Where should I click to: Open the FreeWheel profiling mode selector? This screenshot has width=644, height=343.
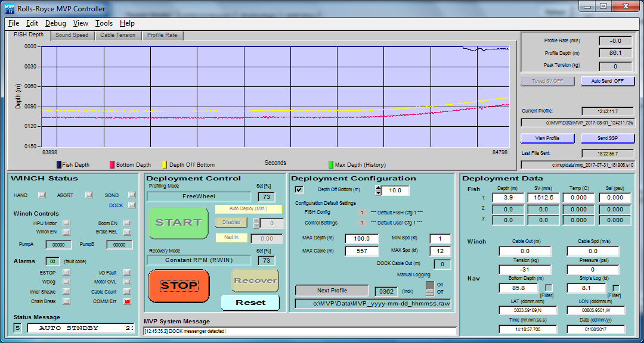pos(199,197)
